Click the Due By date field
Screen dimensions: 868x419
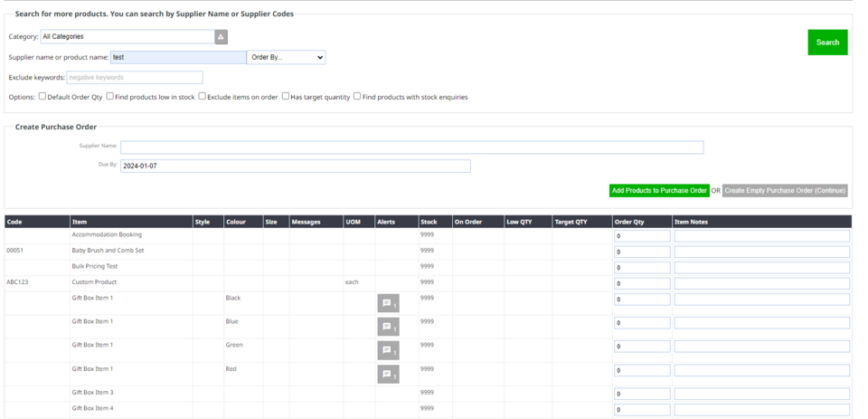pyautogui.click(x=296, y=167)
